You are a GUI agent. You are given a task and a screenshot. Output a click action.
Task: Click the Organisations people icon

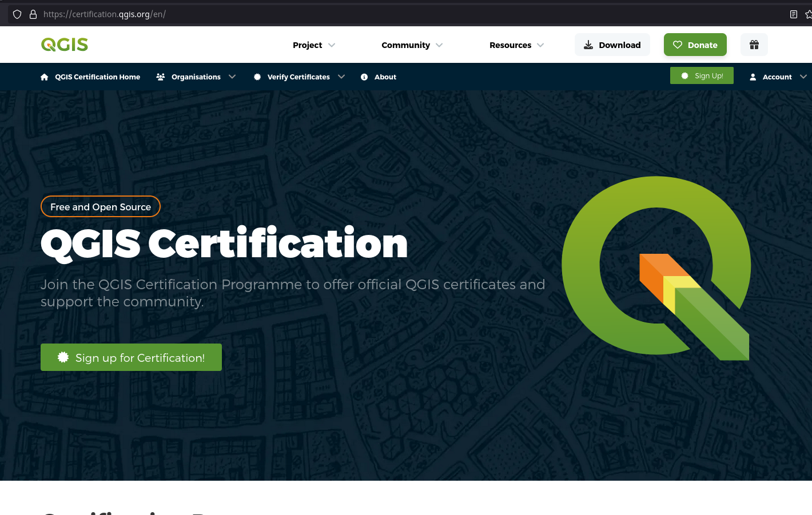[x=161, y=77]
